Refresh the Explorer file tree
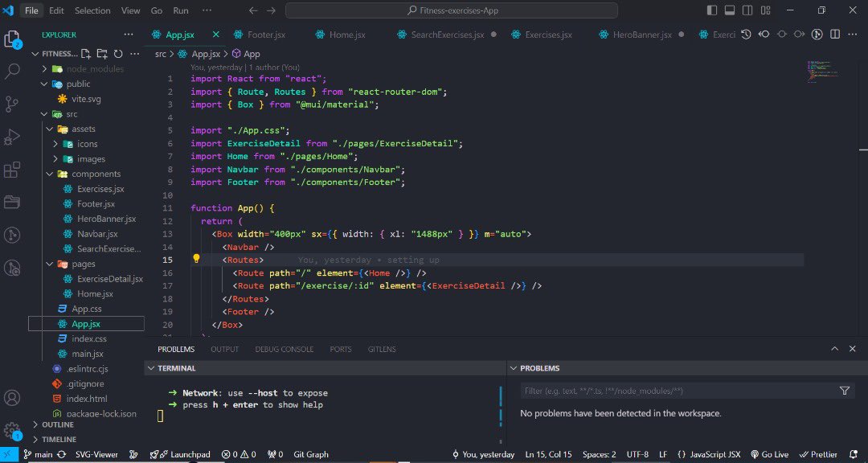Viewport: 868px width, 463px height. (x=118, y=54)
